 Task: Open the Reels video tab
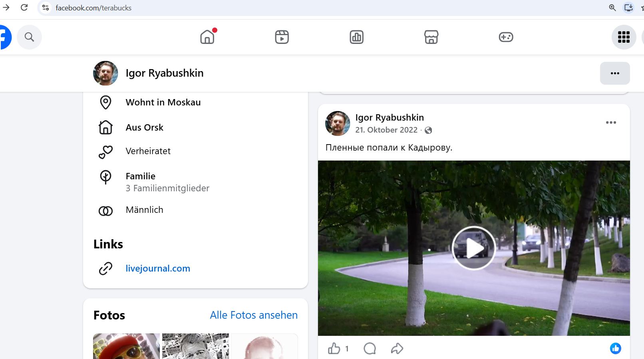coord(282,37)
